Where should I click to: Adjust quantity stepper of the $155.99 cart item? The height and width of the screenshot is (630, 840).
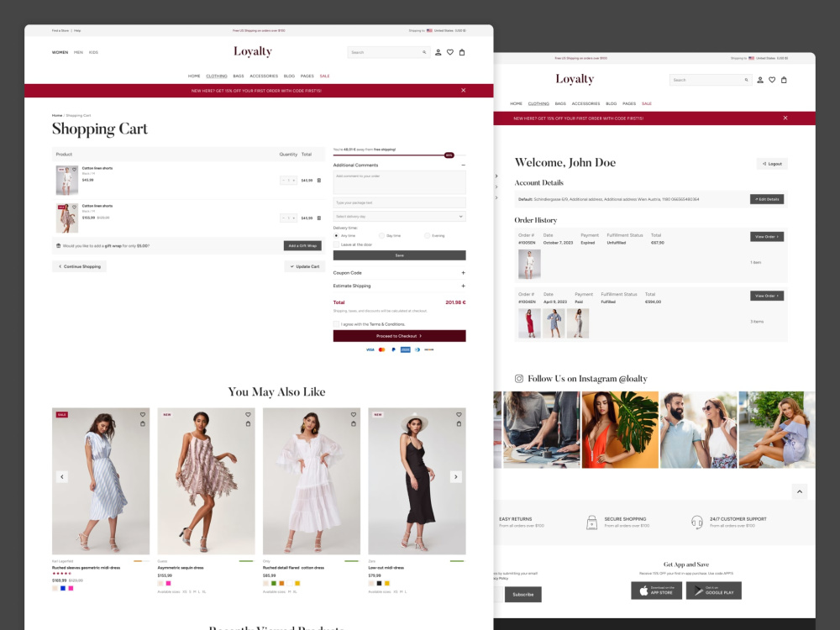(288, 218)
